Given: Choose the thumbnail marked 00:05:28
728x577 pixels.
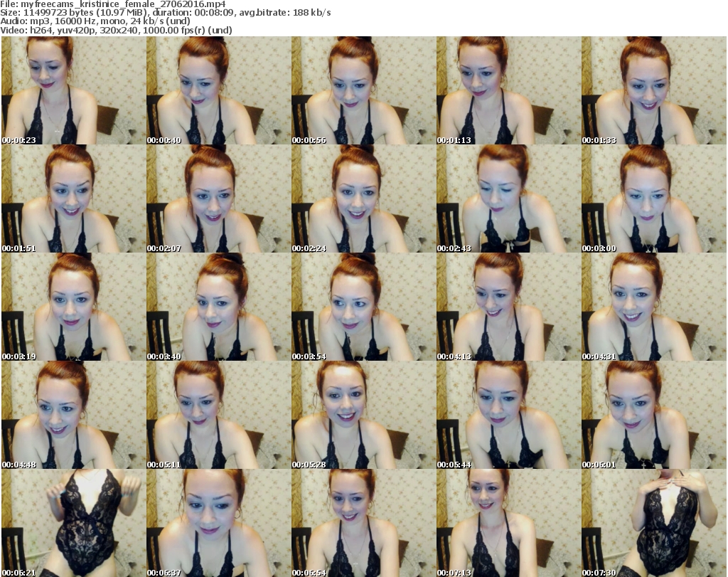Looking at the screenshot, I should pos(363,415).
